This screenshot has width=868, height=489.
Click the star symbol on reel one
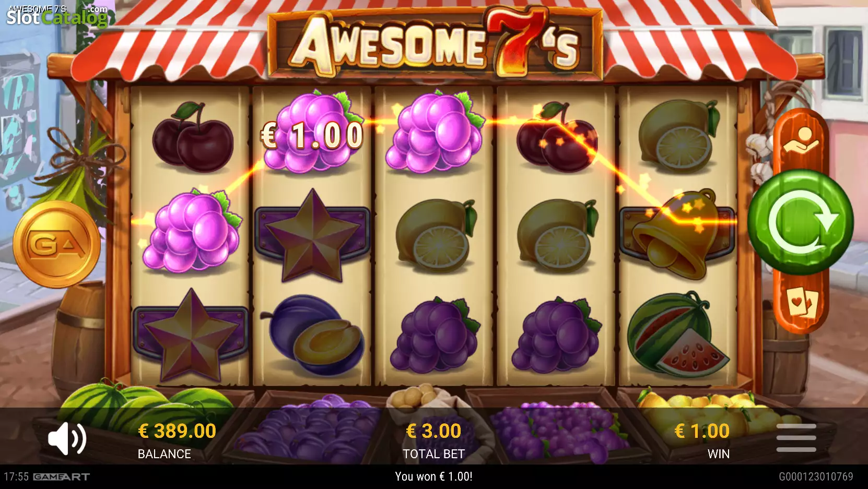coord(191,335)
